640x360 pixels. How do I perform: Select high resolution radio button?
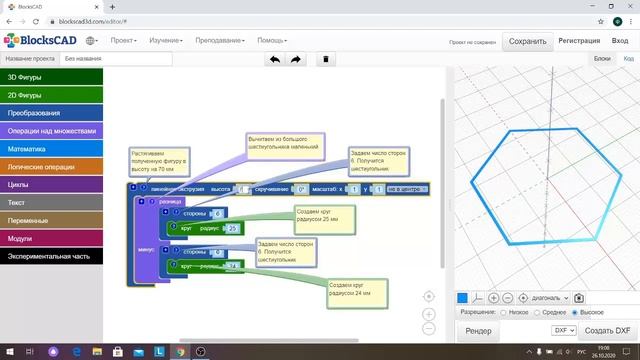point(575,313)
